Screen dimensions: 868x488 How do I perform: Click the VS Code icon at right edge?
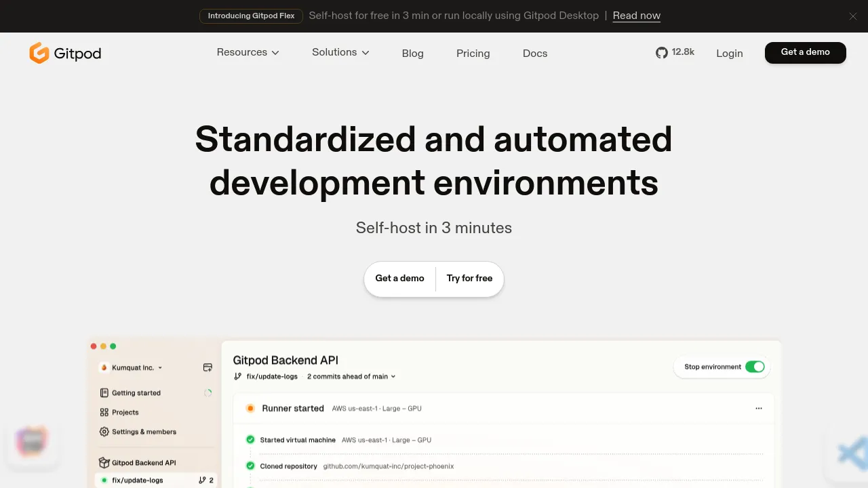point(852,453)
